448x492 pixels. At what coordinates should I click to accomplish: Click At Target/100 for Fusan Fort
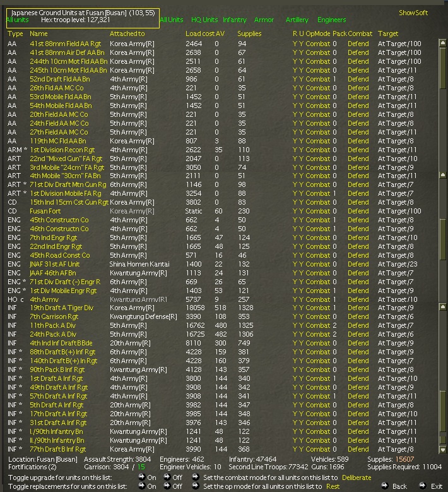399,211
